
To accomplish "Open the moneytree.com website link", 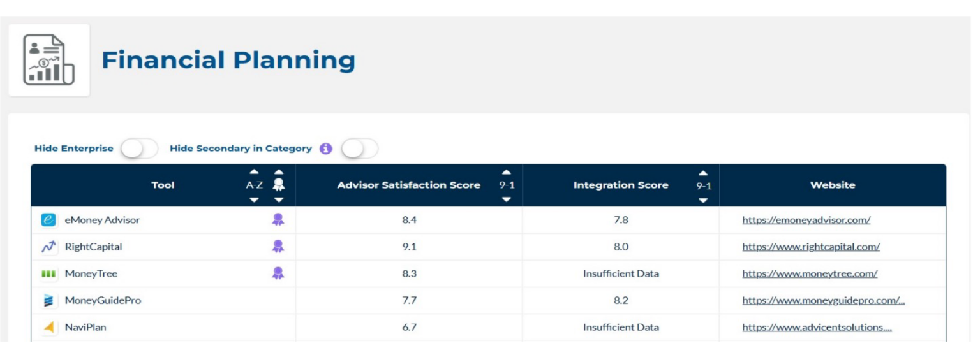I will [x=810, y=273].
